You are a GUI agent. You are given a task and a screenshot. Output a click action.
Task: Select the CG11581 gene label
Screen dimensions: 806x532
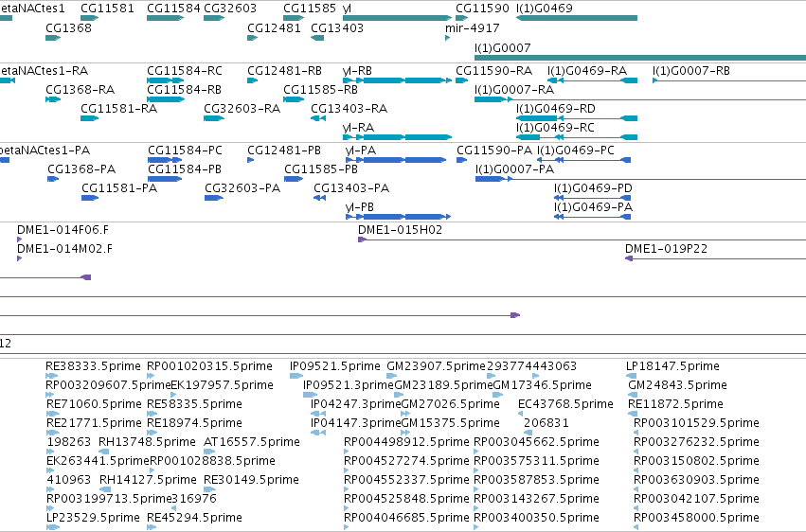pos(107,9)
